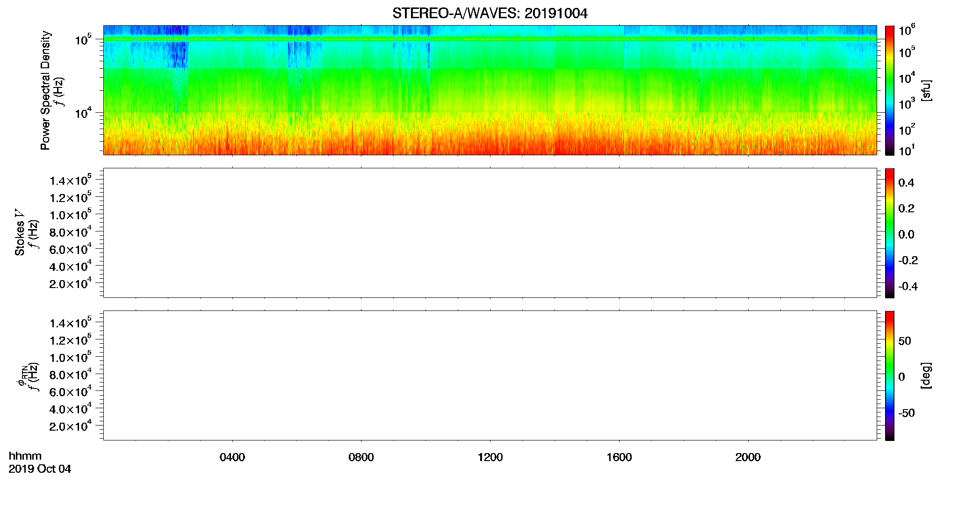Click the degrees color bar of bottom panel

[x=889, y=375]
